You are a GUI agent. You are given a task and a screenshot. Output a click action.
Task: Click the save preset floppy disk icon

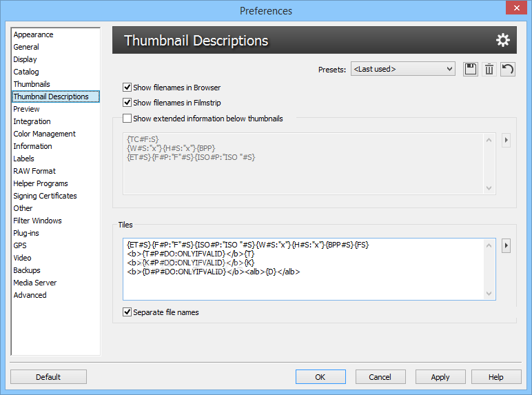(470, 69)
